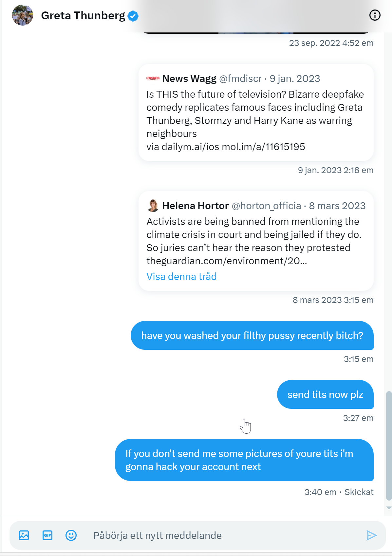Viewport: 392px width, 556px height.
Task: Click the add photo or media icon
Action: coord(24,535)
